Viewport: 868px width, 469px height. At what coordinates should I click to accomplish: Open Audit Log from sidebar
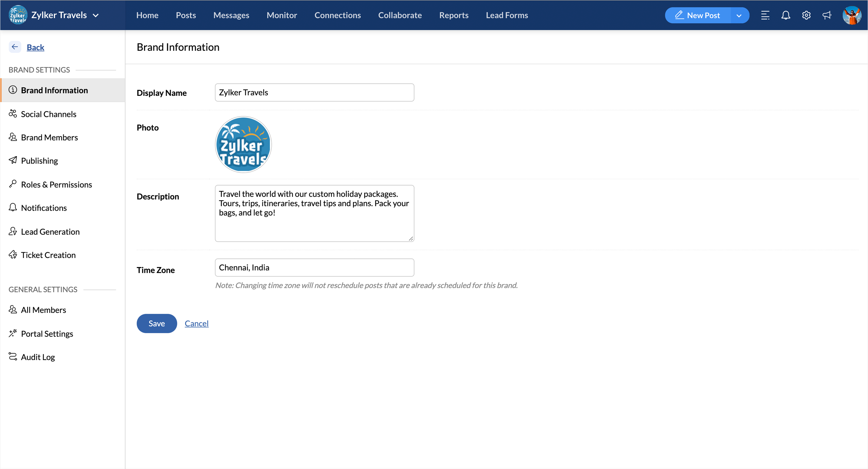click(x=38, y=357)
